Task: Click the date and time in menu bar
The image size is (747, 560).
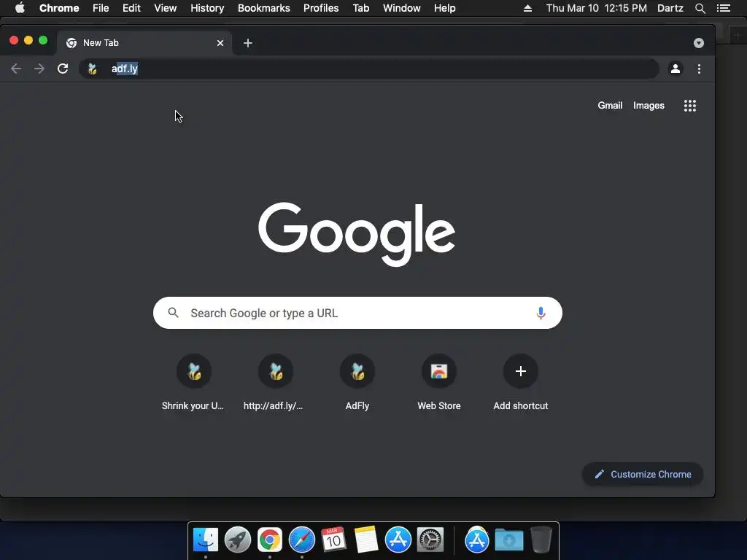Action: point(597,8)
